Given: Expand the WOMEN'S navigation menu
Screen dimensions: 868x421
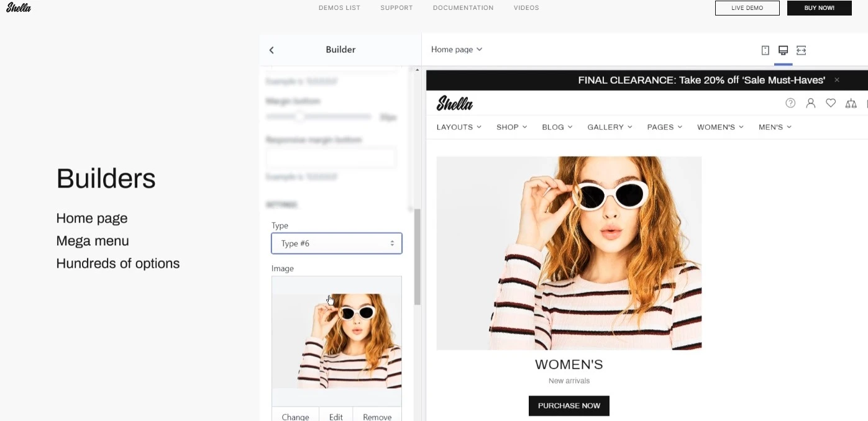Looking at the screenshot, I should (x=720, y=127).
